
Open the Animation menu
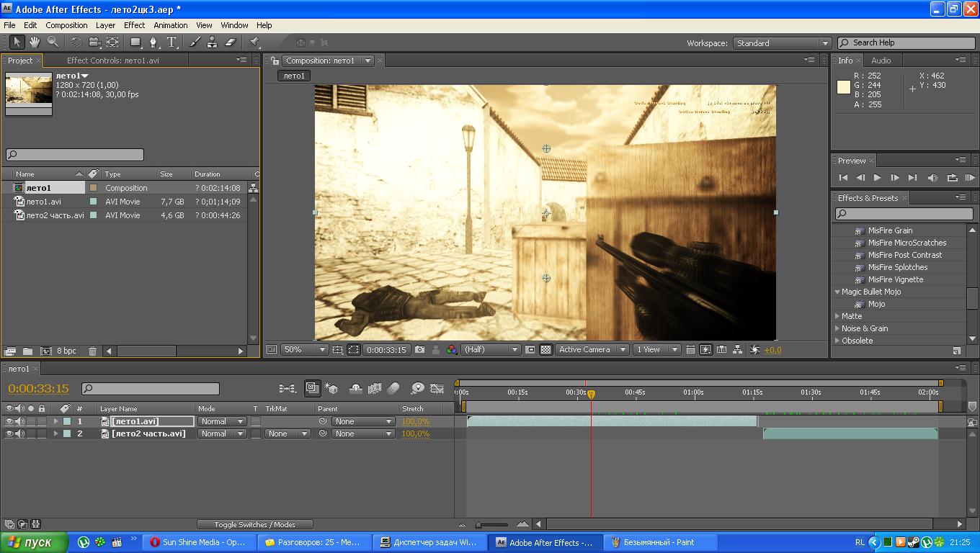click(x=171, y=24)
